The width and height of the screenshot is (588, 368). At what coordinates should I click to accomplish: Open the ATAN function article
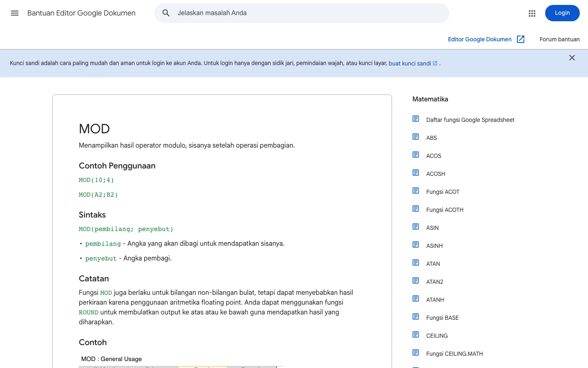pos(433,264)
